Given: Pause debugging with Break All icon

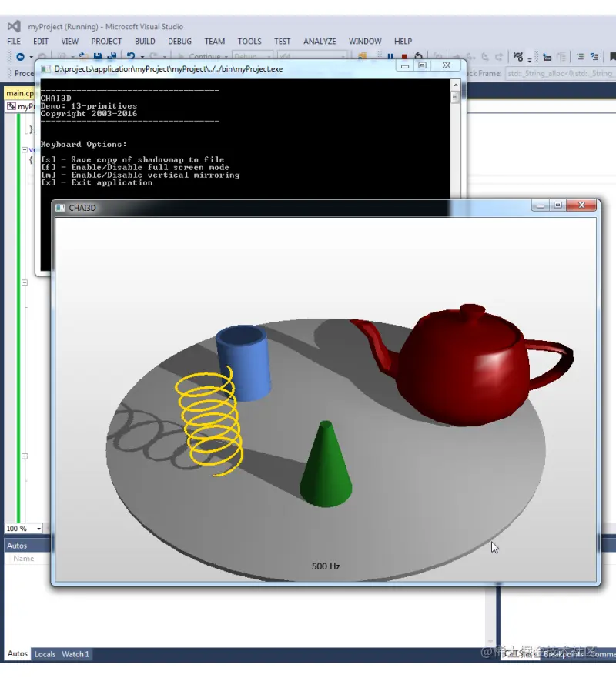Looking at the screenshot, I should coord(390,57).
